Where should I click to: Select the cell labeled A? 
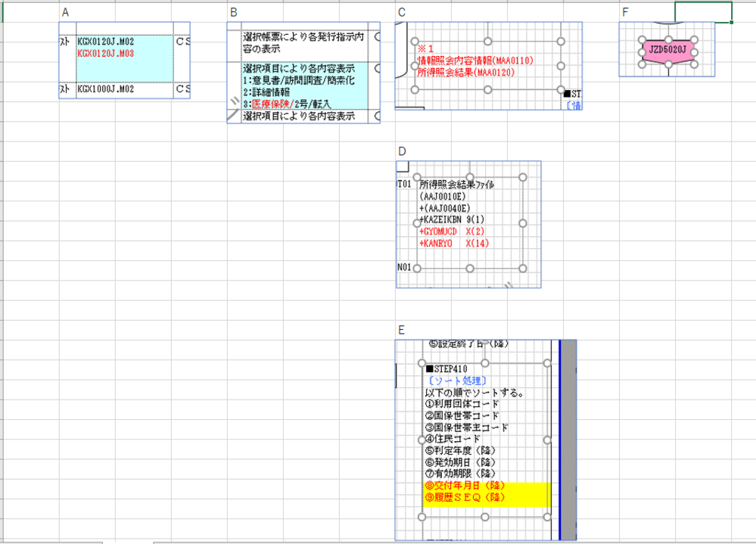click(66, 12)
